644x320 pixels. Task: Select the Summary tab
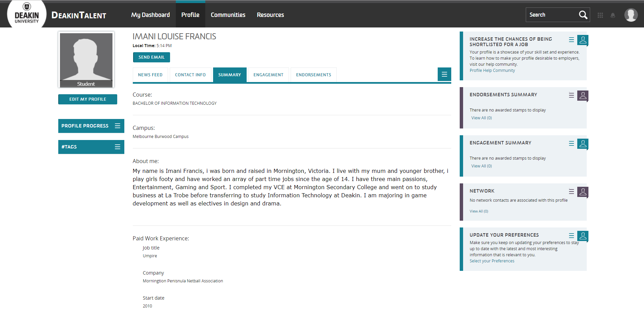point(230,75)
